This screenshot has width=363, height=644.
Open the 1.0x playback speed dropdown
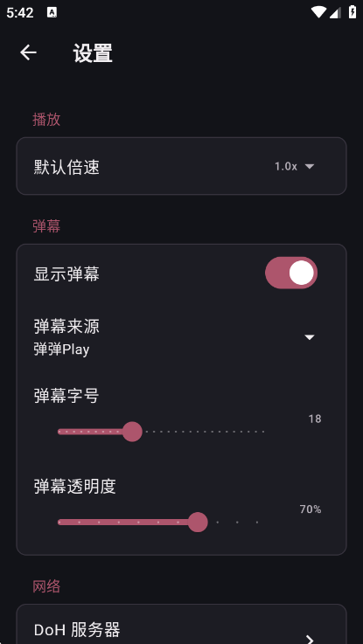(x=295, y=166)
